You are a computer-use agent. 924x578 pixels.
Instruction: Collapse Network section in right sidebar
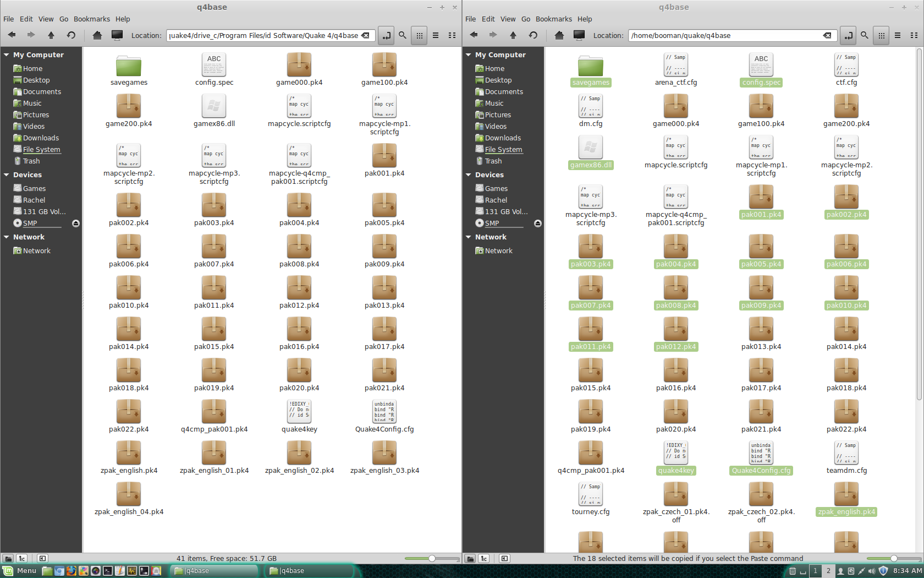tap(469, 237)
